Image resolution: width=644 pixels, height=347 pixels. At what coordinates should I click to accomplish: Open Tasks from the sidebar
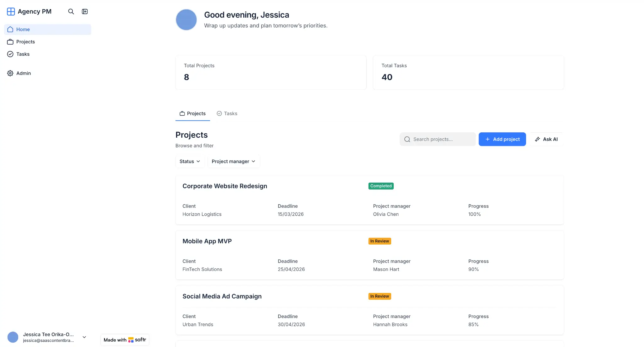coord(23,54)
